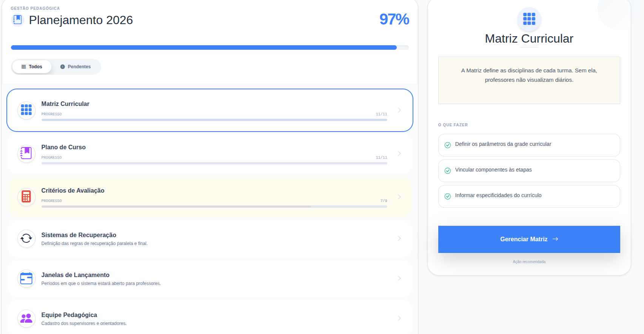Click the Ação recomendada caption
The image size is (644, 334).
click(x=529, y=262)
